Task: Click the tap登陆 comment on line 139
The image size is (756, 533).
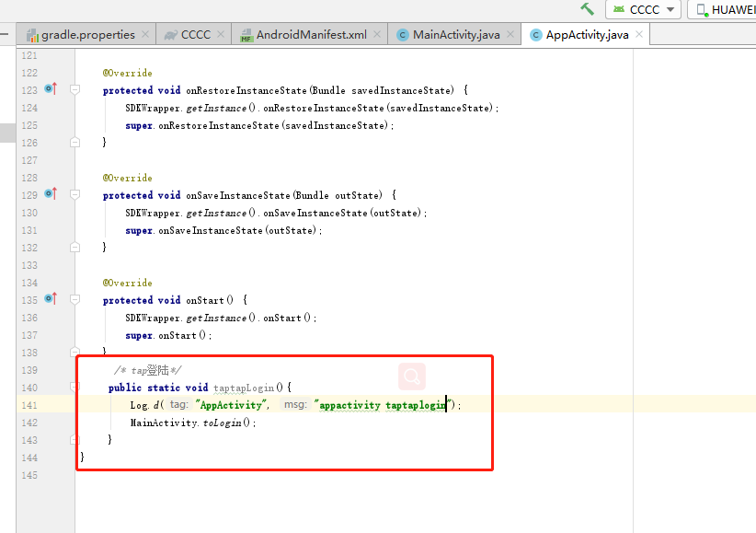Action: 147,371
